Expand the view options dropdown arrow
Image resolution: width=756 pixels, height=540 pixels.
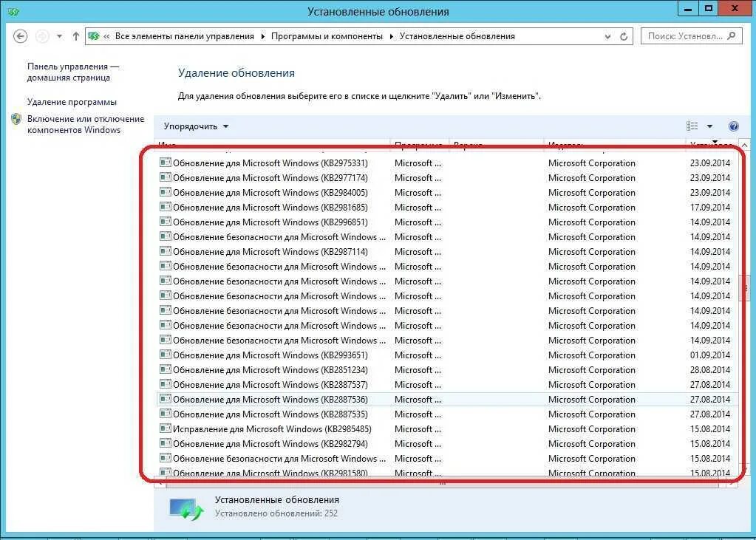click(709, 126)
